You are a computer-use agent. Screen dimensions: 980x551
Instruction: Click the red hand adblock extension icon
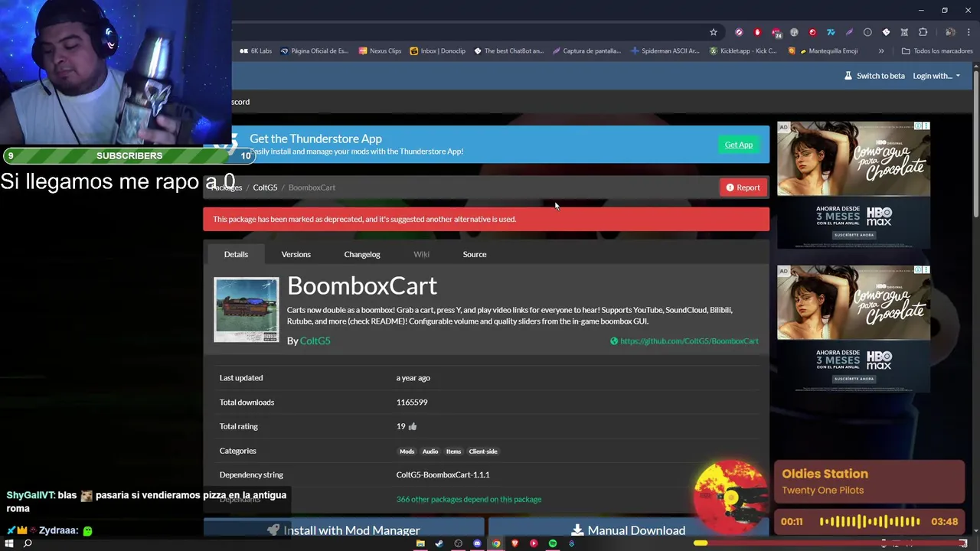coord(757,32)
